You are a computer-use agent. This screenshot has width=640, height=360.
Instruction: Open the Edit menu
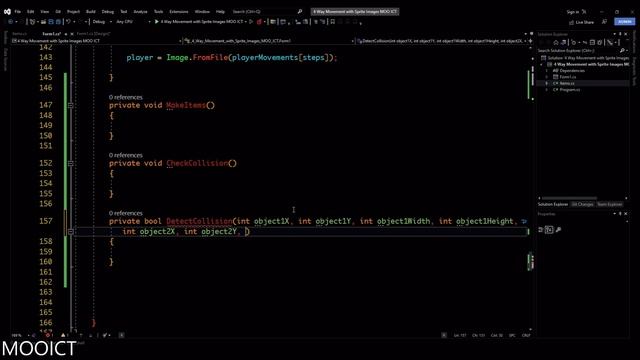[x=31, y=12]
